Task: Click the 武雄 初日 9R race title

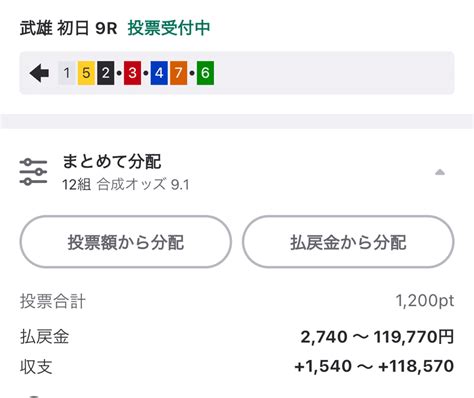Action: [x=69, y=28]
